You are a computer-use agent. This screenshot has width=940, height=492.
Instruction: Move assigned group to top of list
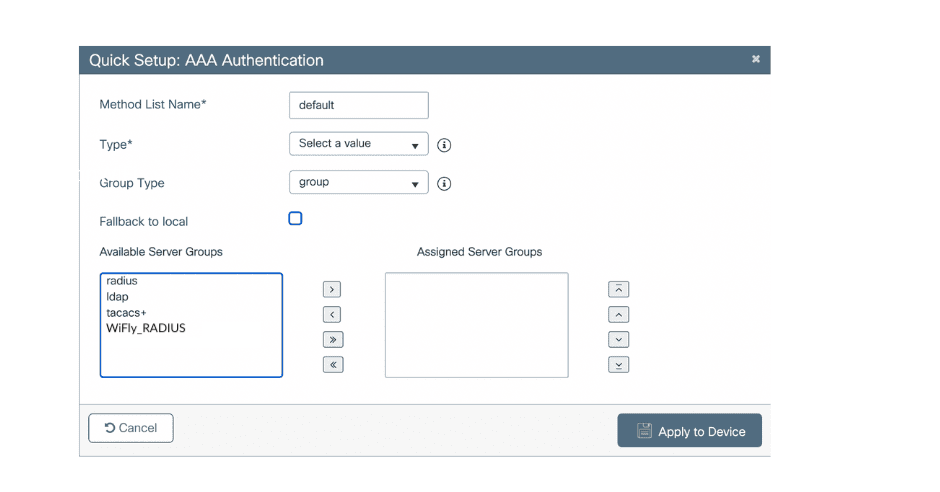(x=619, y=290)
